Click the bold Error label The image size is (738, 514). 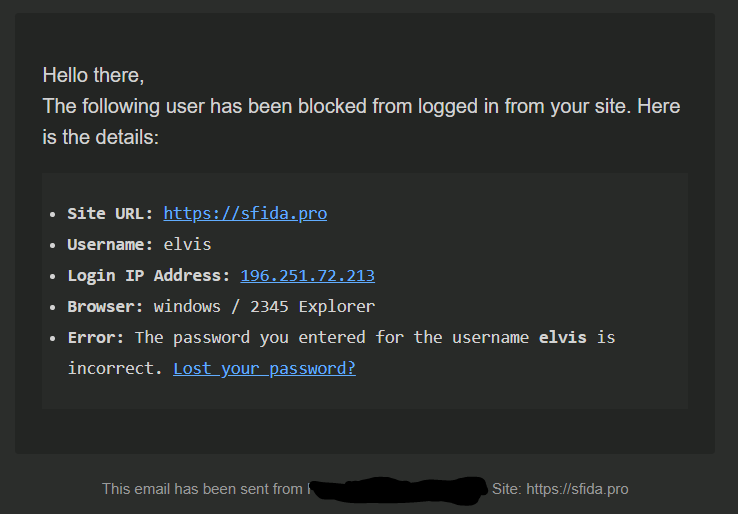96,337
